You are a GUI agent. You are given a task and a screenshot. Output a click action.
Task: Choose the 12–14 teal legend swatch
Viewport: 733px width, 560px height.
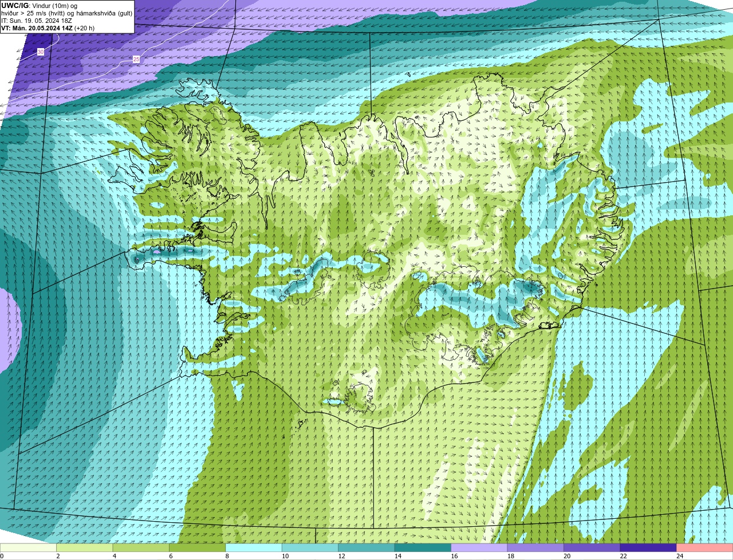[x=366, y=548]
